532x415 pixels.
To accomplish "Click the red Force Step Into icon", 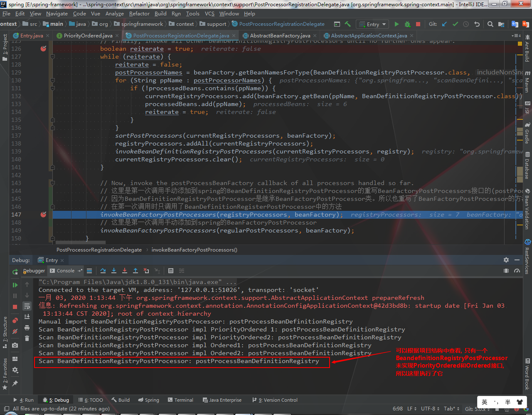I will tap(125, 271).
